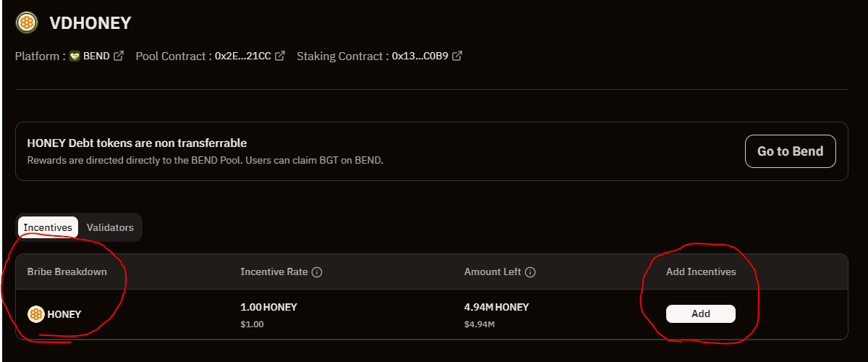Viewport: 868px width, 362px height.
Task: Click the Add incentives button
Action: point(701,313)
